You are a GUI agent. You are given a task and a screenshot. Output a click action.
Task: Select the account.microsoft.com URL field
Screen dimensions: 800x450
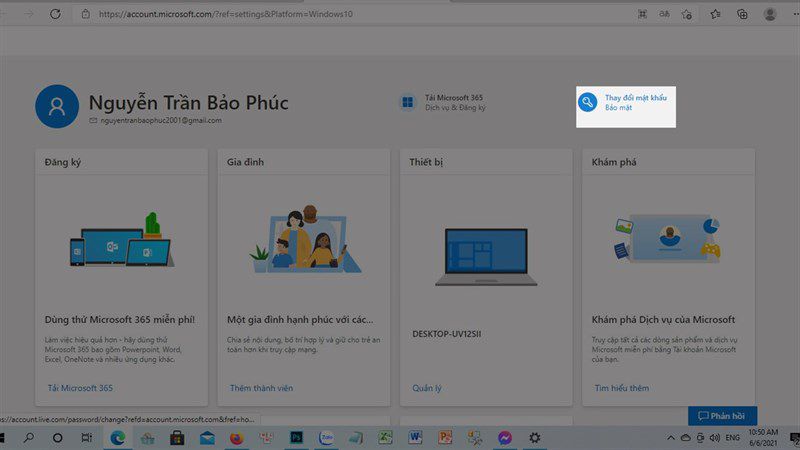[226, 14]
